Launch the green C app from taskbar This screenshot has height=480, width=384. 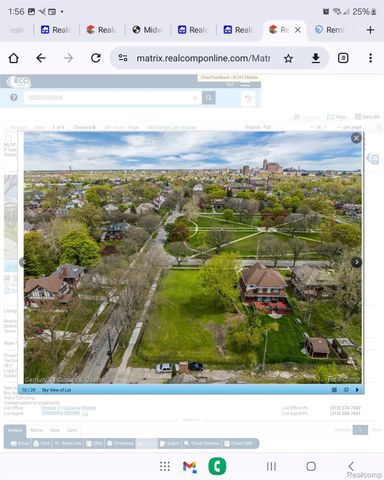point(217,466)
